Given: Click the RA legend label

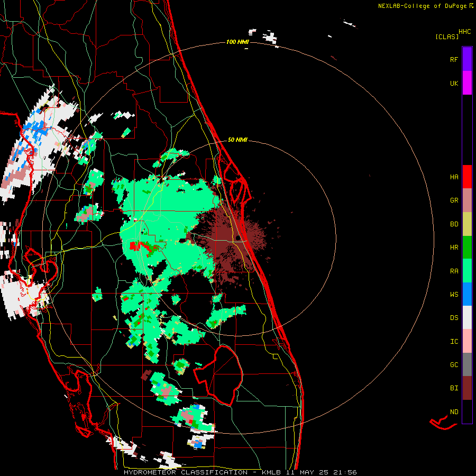Looking at the screenshot, I should click(x=454, y=271).
